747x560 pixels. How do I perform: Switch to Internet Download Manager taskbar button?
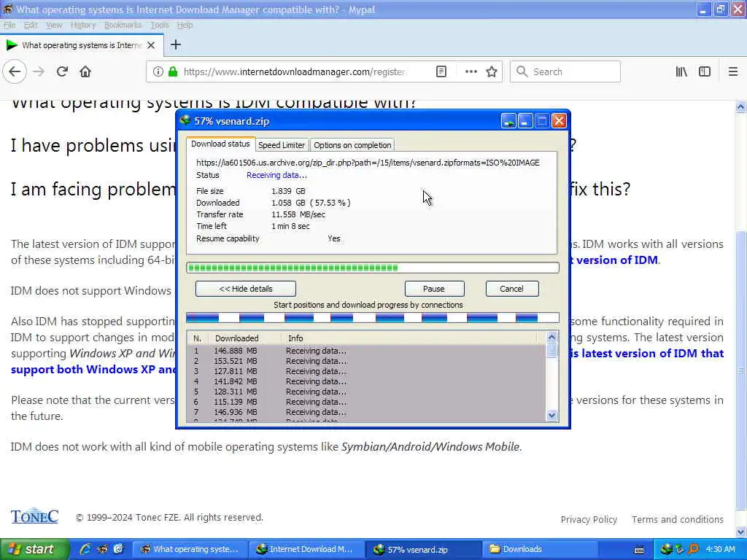[306, 549]
